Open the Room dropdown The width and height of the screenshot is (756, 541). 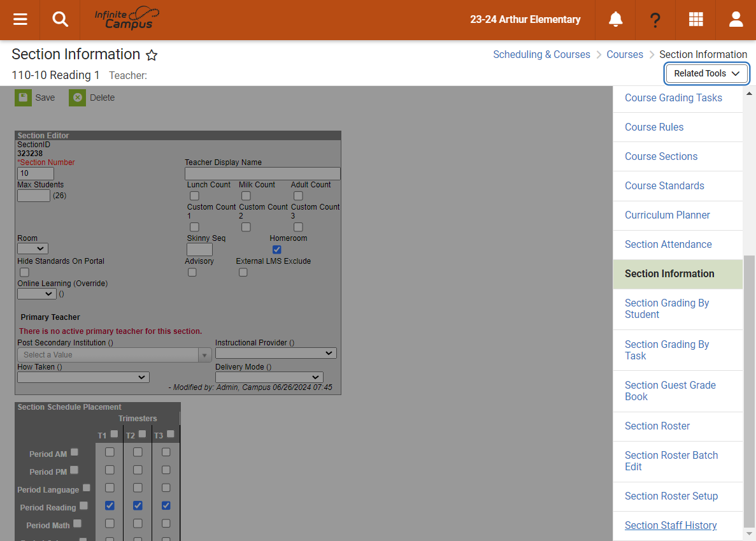[x=32, y=249]
